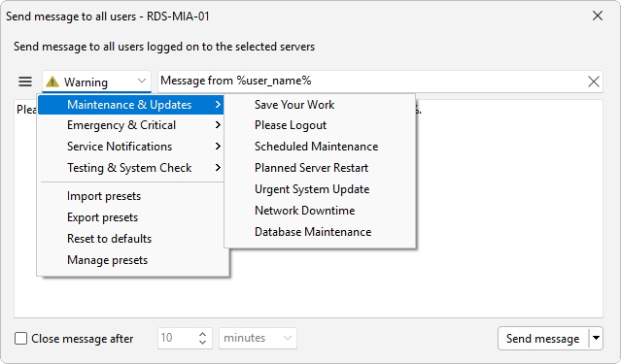Open the Warning message type dropdown
The image size is (621, 364).
tap(96, 82)
